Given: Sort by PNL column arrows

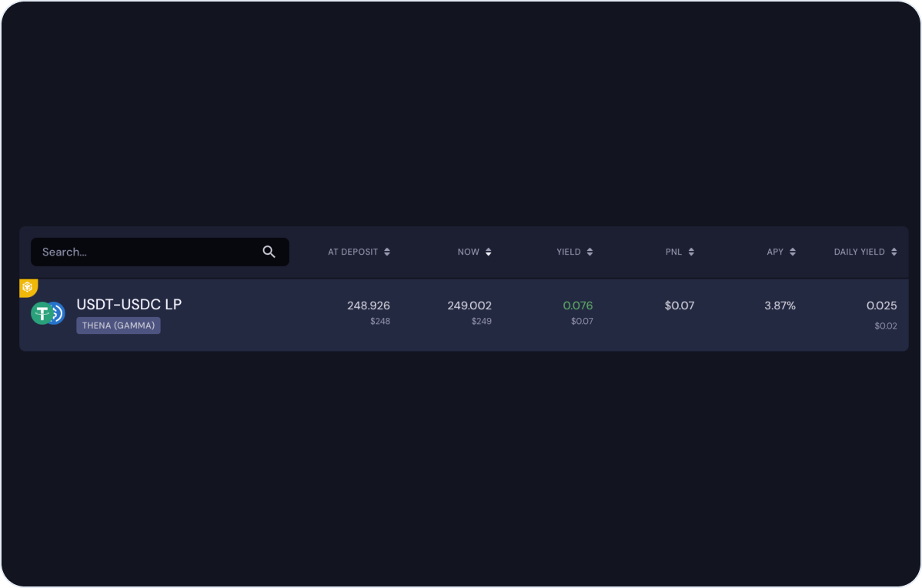Looking at the screenshot, I should click(x=691, y=252).
